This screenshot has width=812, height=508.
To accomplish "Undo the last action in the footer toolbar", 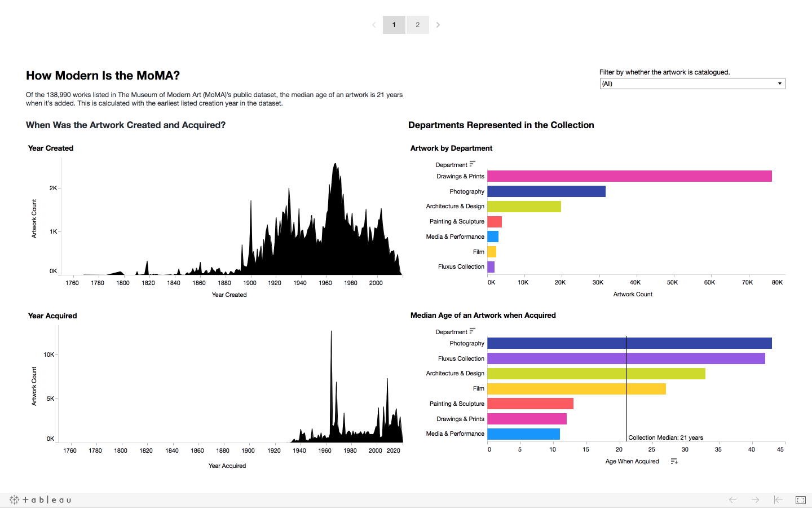I will click(x=732, y=500).
